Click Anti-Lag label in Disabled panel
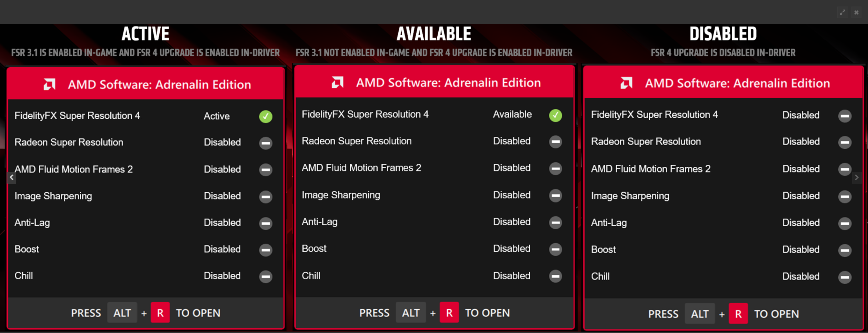The width and height of the screenshot is (868, 333). 609,223
